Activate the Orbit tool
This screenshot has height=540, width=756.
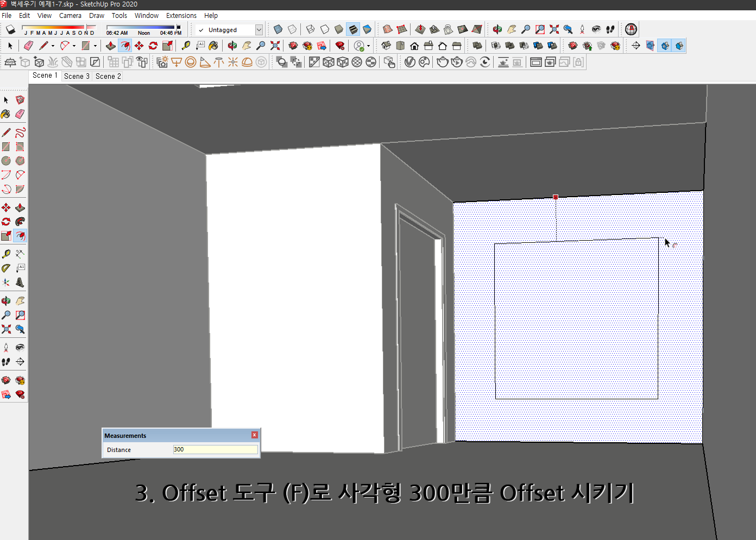[7, 300]
